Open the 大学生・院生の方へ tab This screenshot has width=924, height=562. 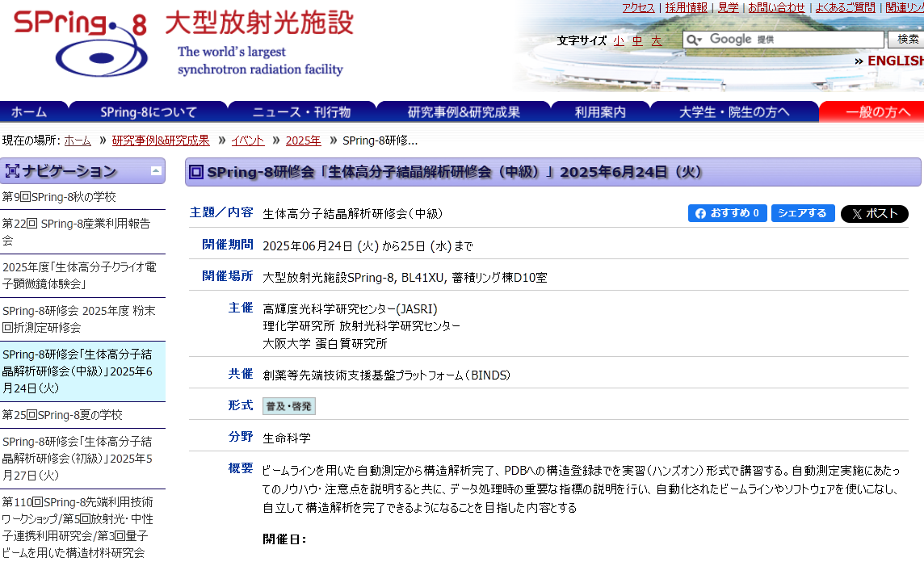coord(733,112)
